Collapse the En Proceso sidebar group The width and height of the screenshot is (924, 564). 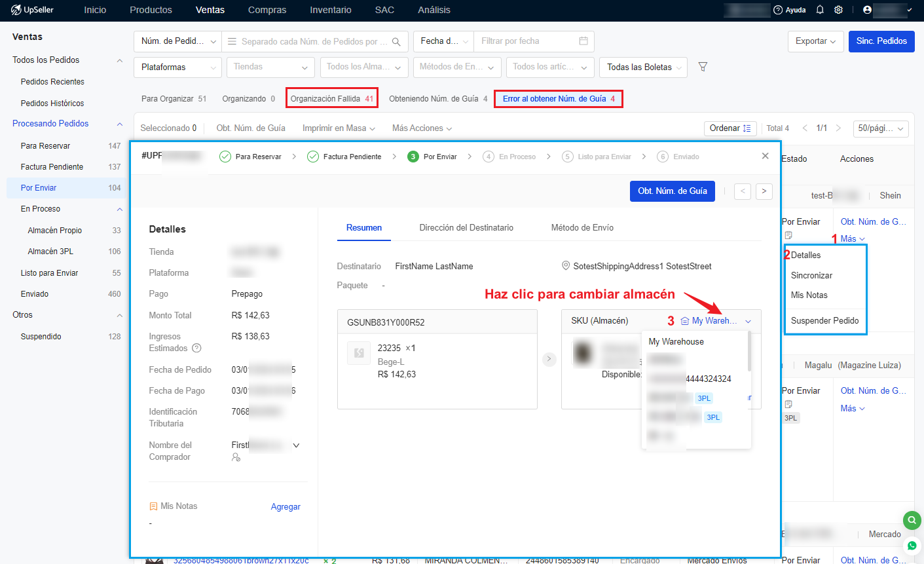(119, 209)
